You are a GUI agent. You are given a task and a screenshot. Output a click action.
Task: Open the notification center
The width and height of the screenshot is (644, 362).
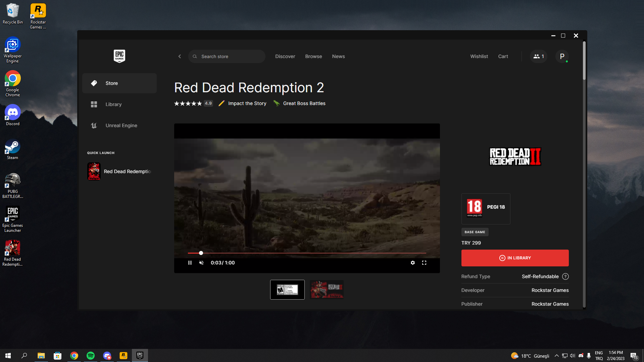(x=634, y=356)
